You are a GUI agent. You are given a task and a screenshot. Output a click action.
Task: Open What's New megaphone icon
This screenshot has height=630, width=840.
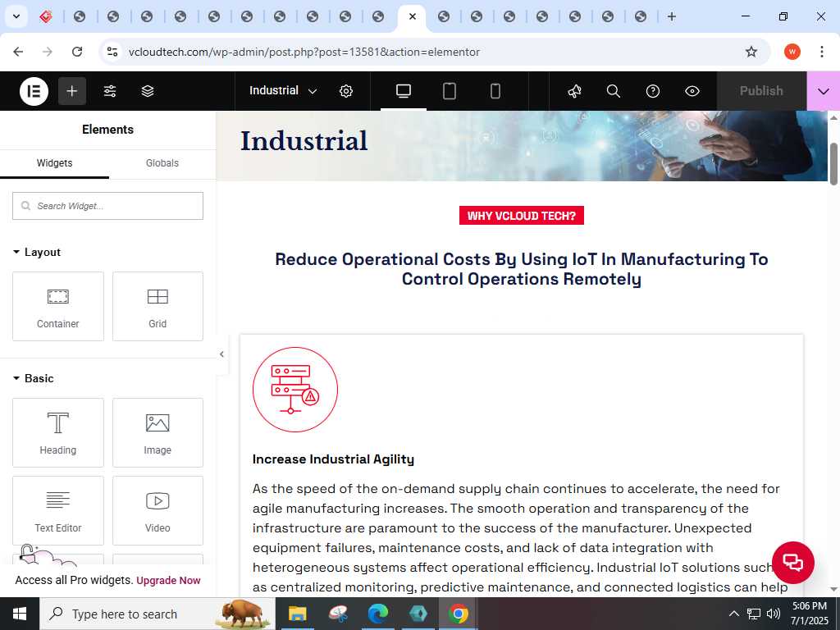(574, 91)
